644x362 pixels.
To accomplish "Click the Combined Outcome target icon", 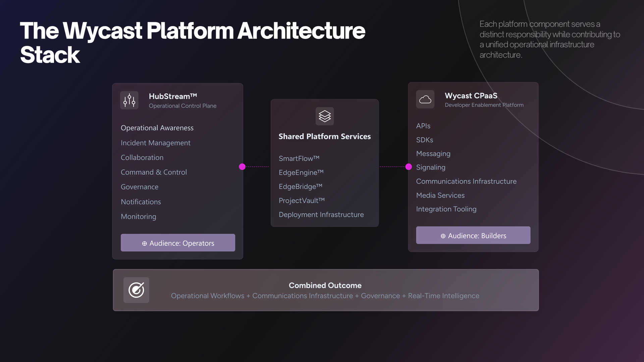I will click(136, 290).
